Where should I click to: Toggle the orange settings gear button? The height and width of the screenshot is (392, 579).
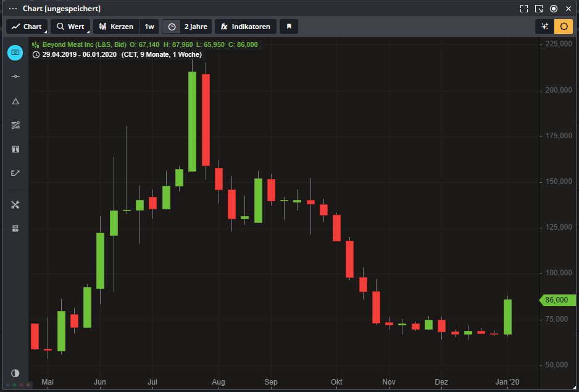[x=563, y=27]
